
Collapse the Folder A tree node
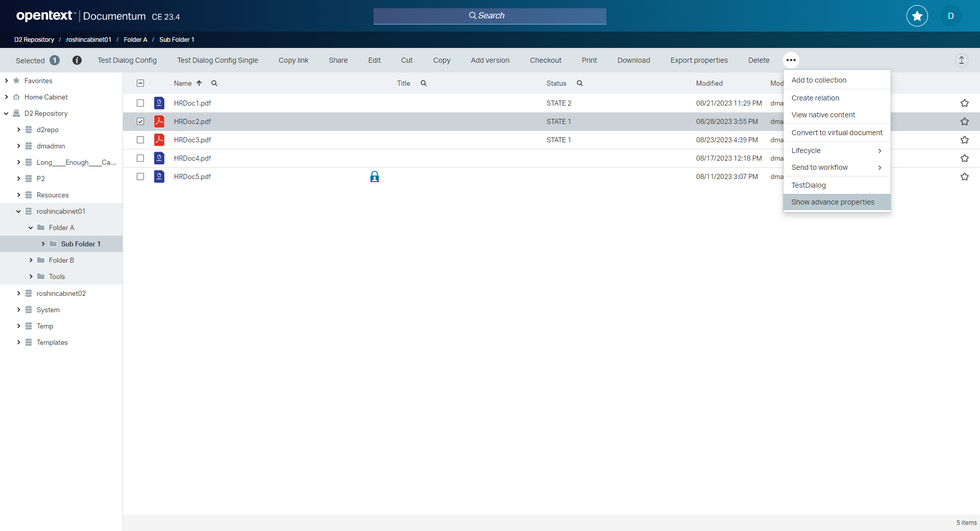(31, 227)
